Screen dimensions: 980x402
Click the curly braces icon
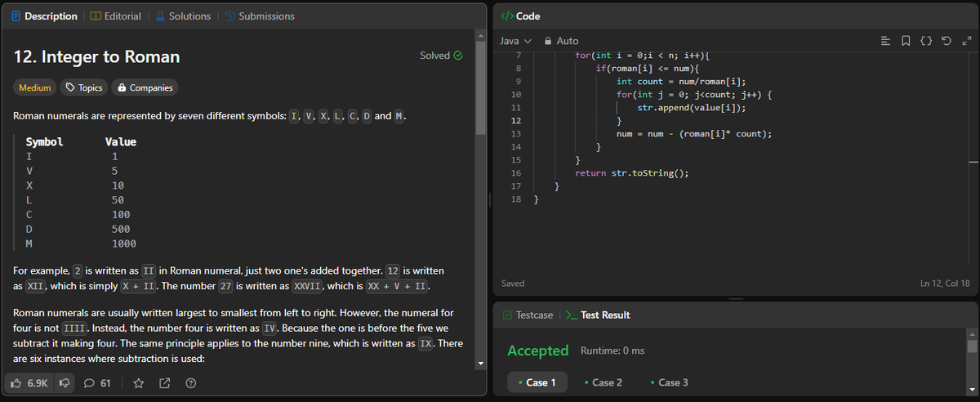tap(928, 41)
